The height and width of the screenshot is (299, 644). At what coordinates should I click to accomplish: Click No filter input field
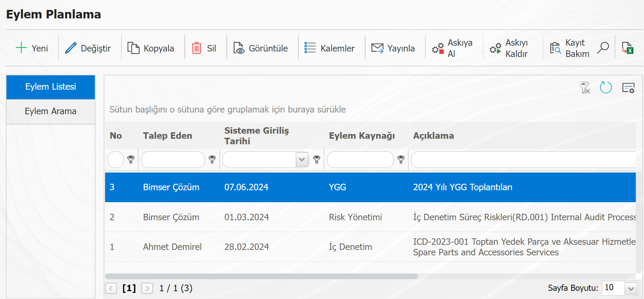click(x=116, y=160)
